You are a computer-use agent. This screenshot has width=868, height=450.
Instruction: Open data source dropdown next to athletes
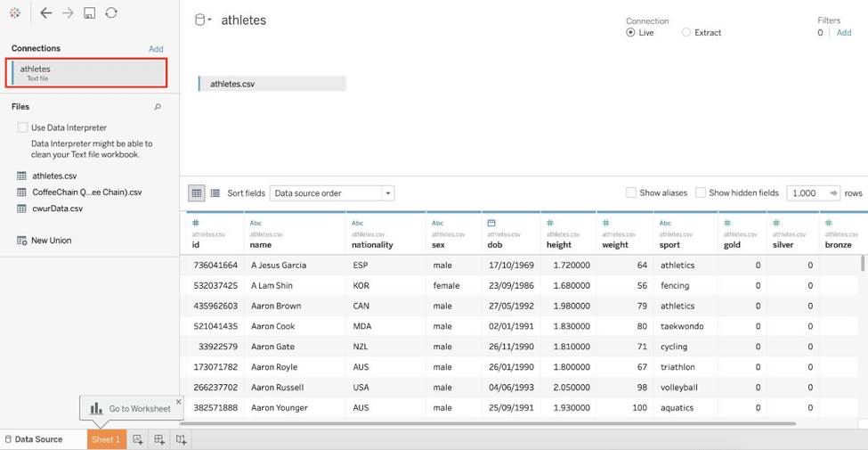pos(210,20)
